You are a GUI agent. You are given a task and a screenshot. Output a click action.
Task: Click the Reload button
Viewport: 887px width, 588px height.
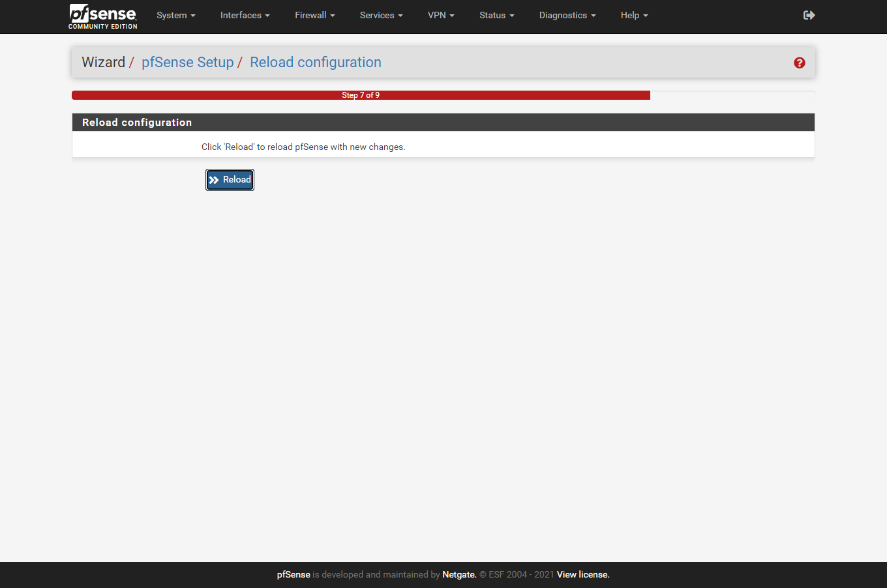(230, 180)
